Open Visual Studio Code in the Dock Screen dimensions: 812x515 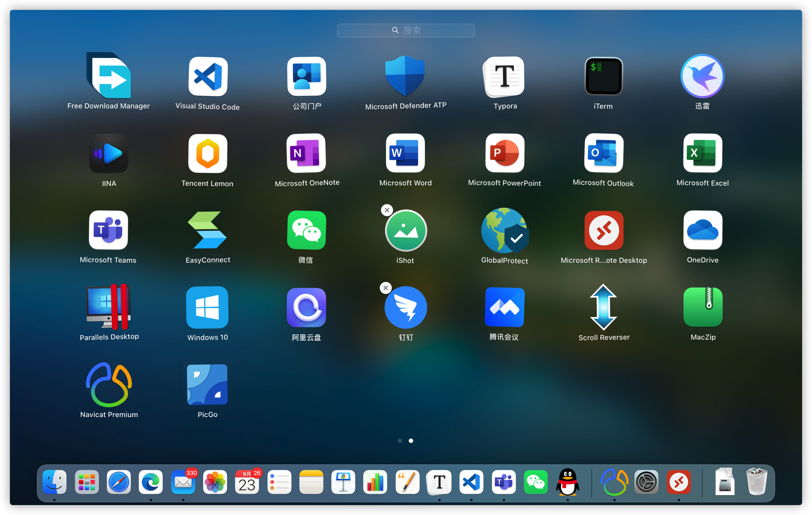tap(471, 482)
